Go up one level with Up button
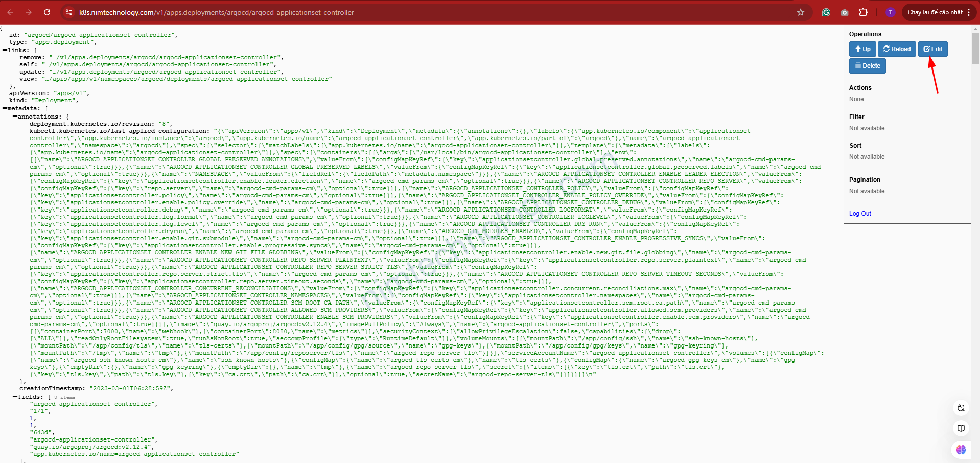Screen dimensions: 980x463 862,49
